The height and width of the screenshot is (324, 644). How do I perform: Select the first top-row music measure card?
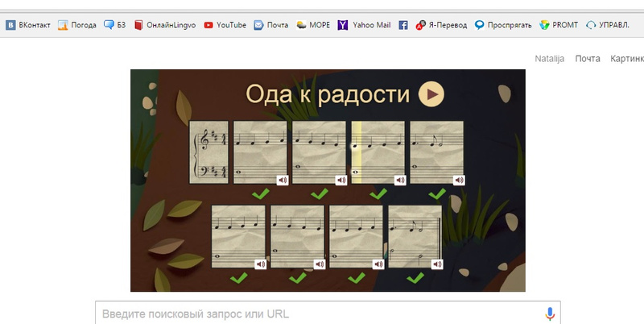tap(260, 152)
